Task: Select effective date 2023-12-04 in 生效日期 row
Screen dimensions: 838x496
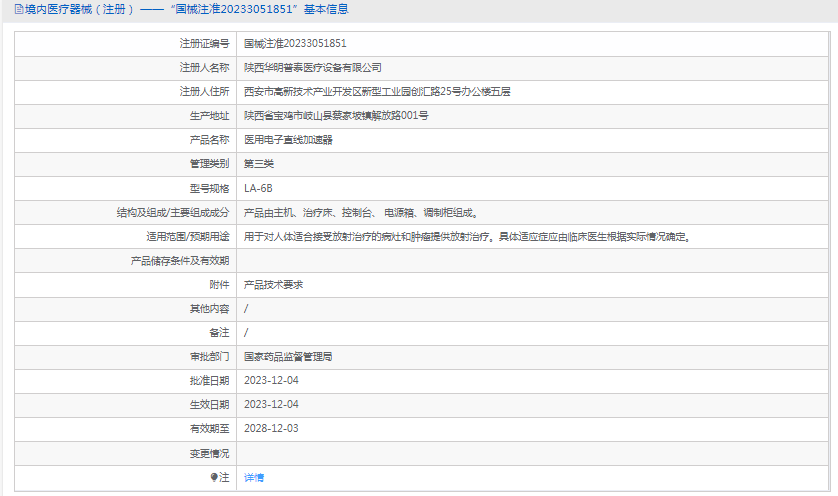Action: coord(271,405)
